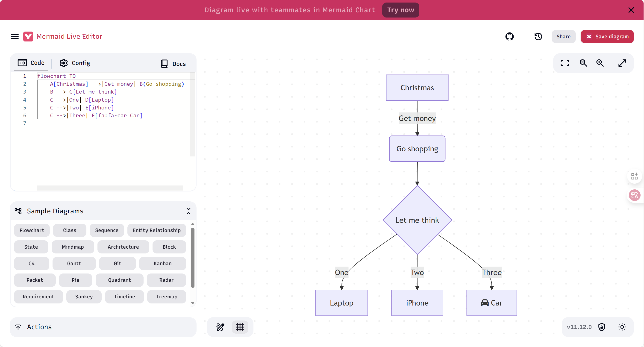Open the GitHub repository icon
644x347 pixels.
click(509, 36)
